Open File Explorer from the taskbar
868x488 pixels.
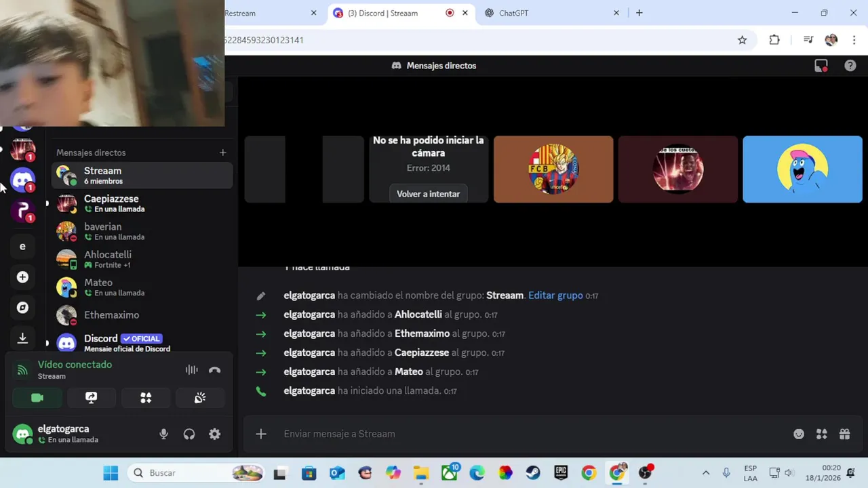[x=421, y=473]
